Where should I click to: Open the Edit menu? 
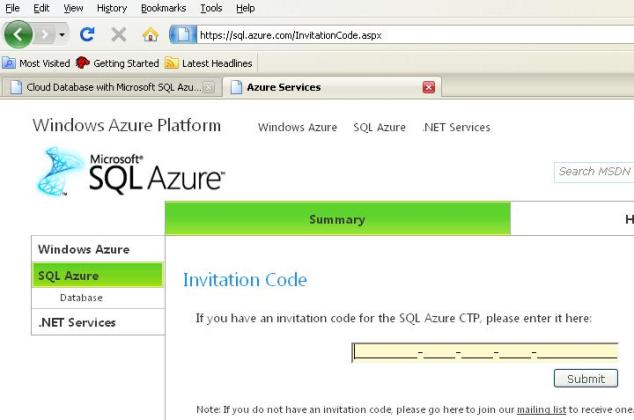[41, 8]
